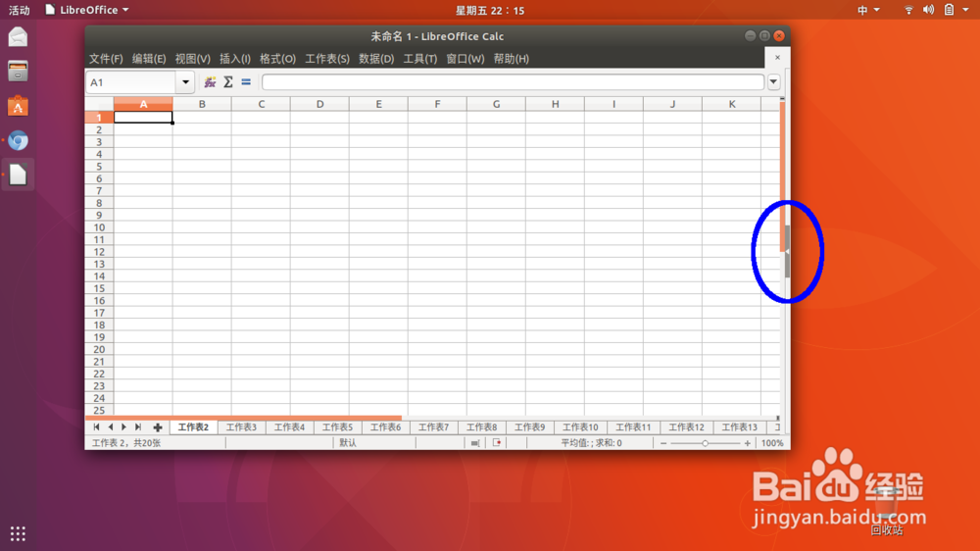Open the 工具(T) menu

pyautogui.click(x=420, y=58)
